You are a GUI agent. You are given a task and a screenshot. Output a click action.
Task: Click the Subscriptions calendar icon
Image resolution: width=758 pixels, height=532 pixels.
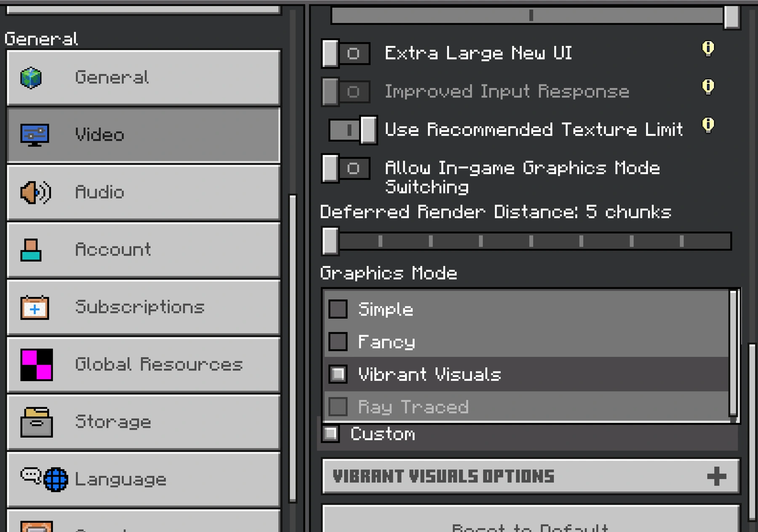(35, 307)
